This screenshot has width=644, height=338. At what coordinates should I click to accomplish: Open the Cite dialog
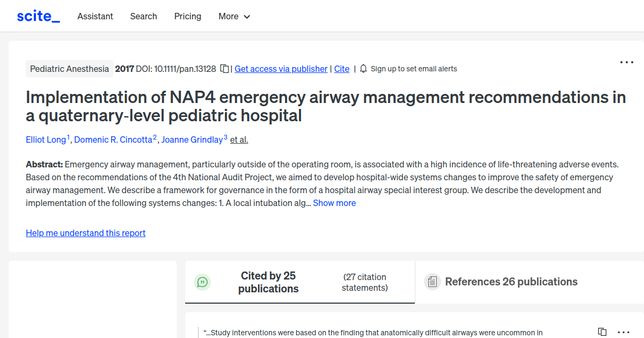[341, 69]
